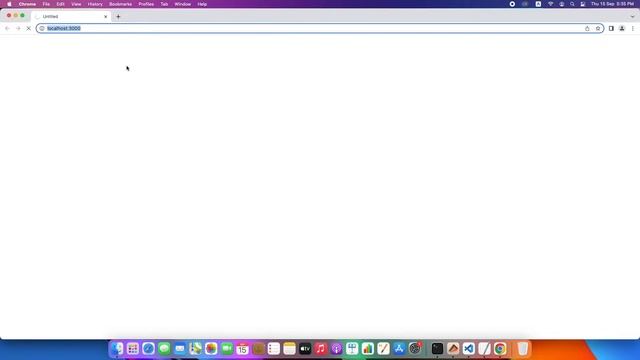Viewport: 640px width, 360px height.
Task: Open Messages from the dock
Action: 164,349
